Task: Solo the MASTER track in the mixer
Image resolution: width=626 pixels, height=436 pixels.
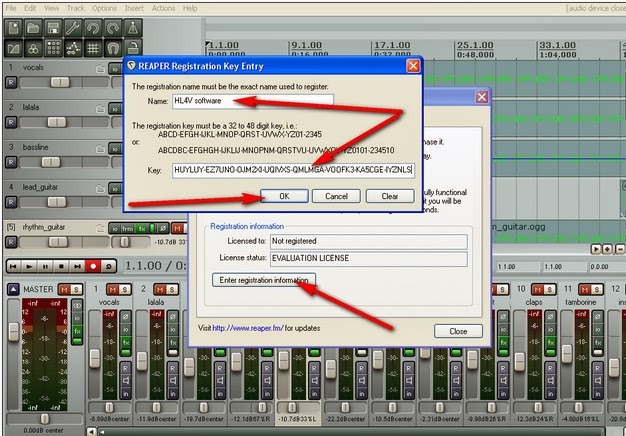Action: pos(76,289)
